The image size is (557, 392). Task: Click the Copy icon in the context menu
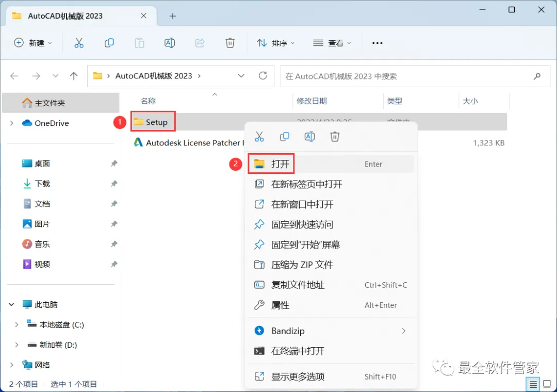(285, 137)
